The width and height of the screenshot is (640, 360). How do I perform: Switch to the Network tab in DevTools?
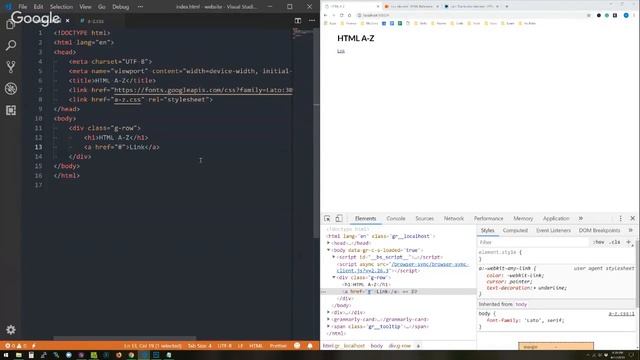[x=454, y=219]
